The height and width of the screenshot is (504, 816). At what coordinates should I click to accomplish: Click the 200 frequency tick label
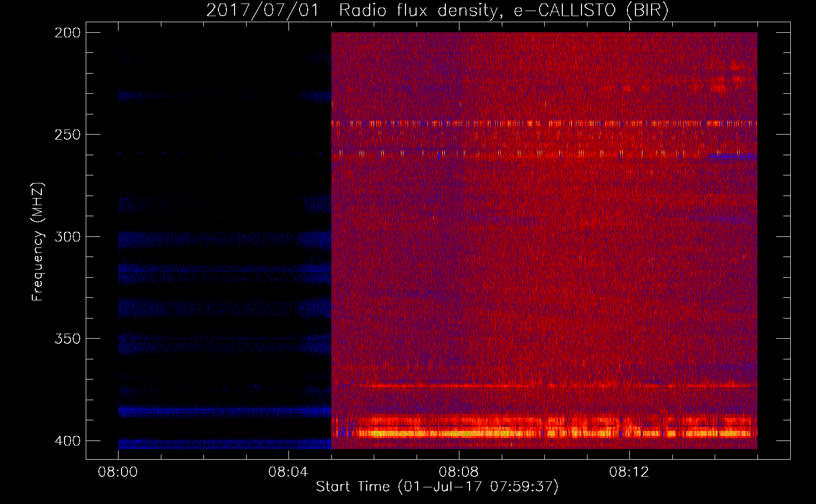click(x=68, y=33)
